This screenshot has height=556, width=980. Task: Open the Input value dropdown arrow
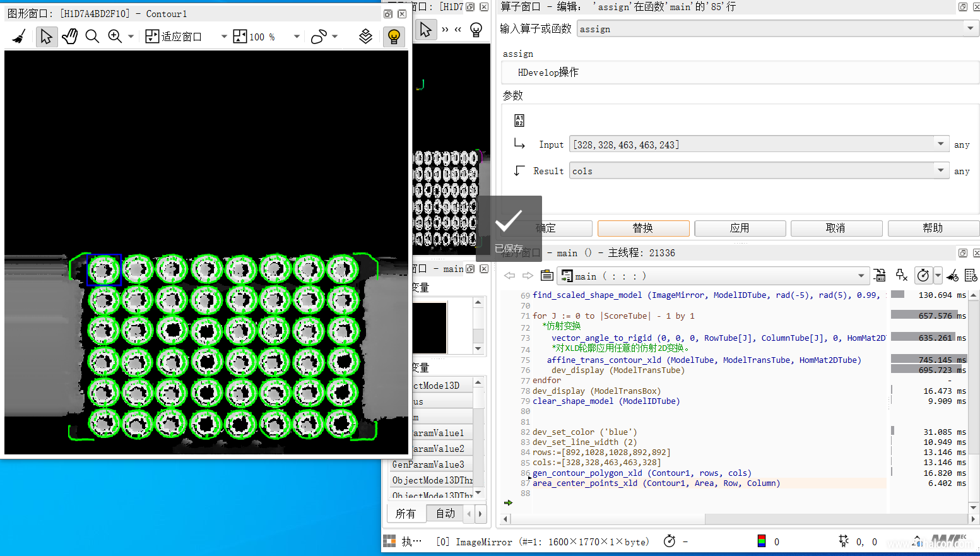pos(941,145)
